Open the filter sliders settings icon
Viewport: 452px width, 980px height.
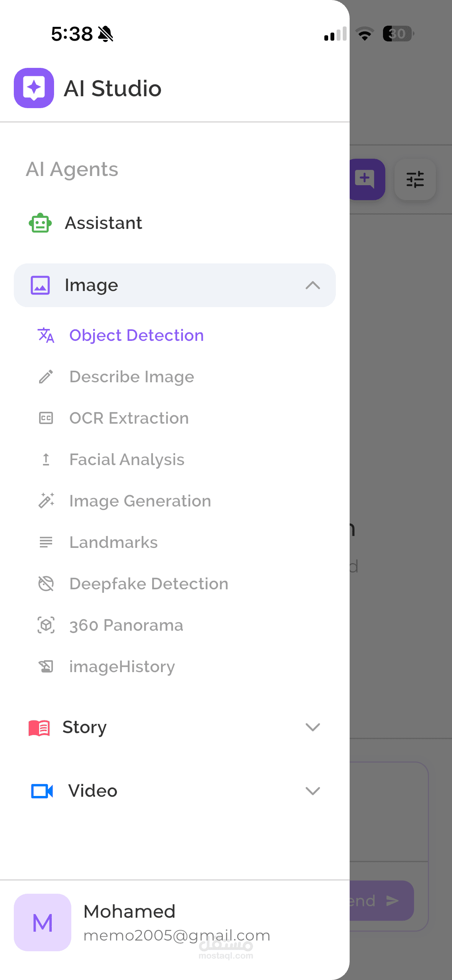pyautogui.click(x=415, y=179)
